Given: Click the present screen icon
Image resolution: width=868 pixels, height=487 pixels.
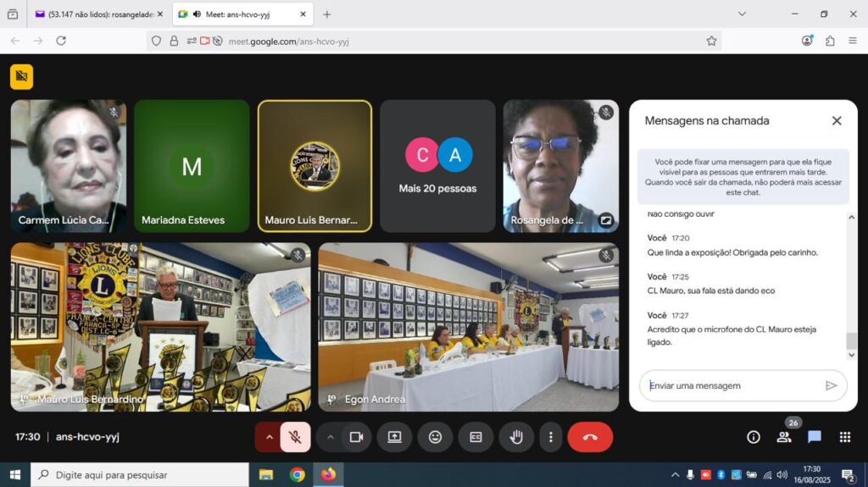Looking at the screenshot, I should [x=394, y=437].
